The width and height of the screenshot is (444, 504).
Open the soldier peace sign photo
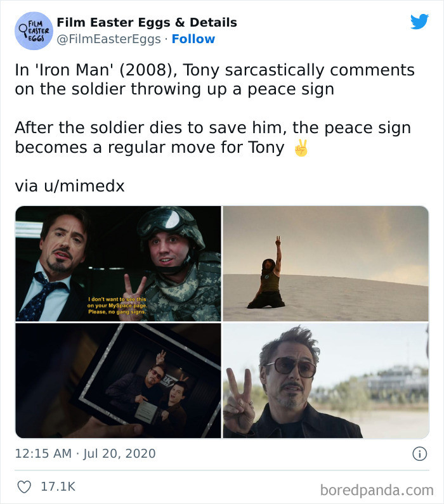119,264
